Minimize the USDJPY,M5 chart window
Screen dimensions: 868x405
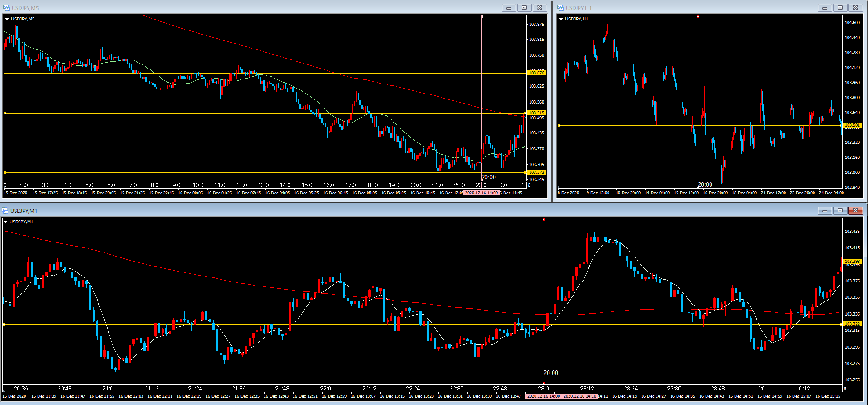(x=509, y=8)
